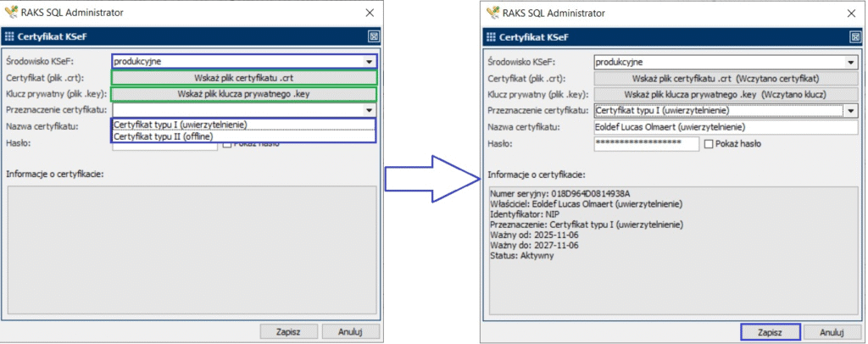868x344 pixels.
Task: Click the Nazwa certyfikatu field containing Eoldef Lucas Olmaert
Action: pyautogui.click(x=725, y=127)
